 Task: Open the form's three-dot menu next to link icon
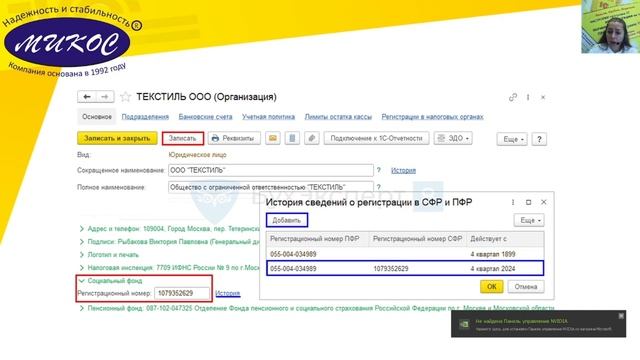[x=528, y=97]
